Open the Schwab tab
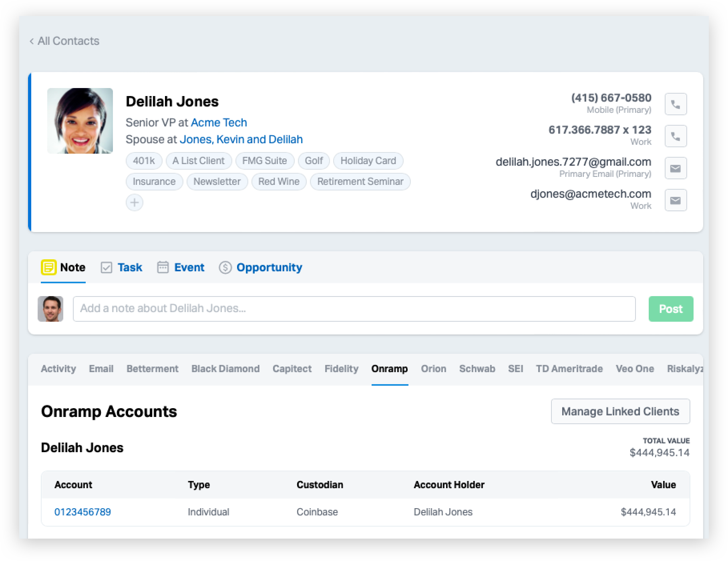This screenshot has width=728, height=561. 477,369
